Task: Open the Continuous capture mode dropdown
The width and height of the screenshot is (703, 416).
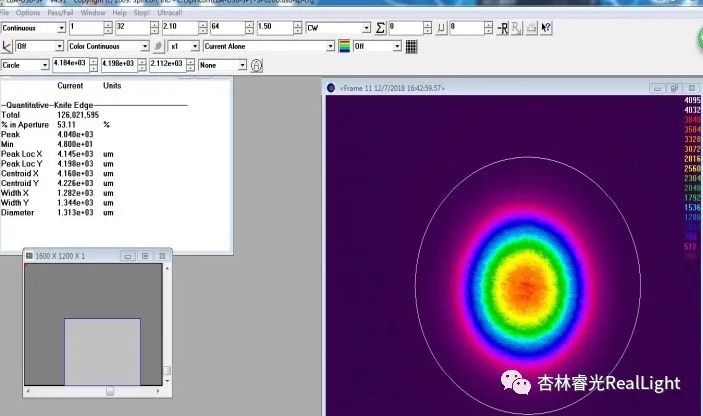Action: 61,28
